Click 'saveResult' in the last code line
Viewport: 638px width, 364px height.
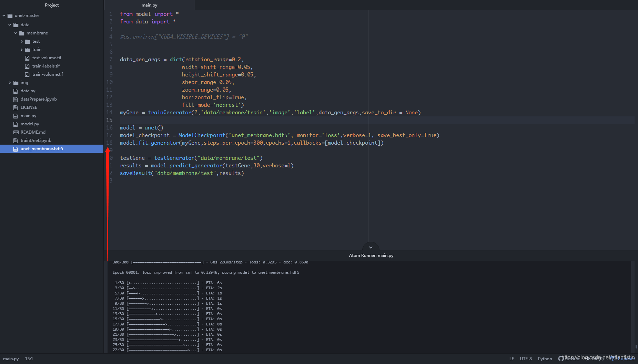(x=135, y=173)
